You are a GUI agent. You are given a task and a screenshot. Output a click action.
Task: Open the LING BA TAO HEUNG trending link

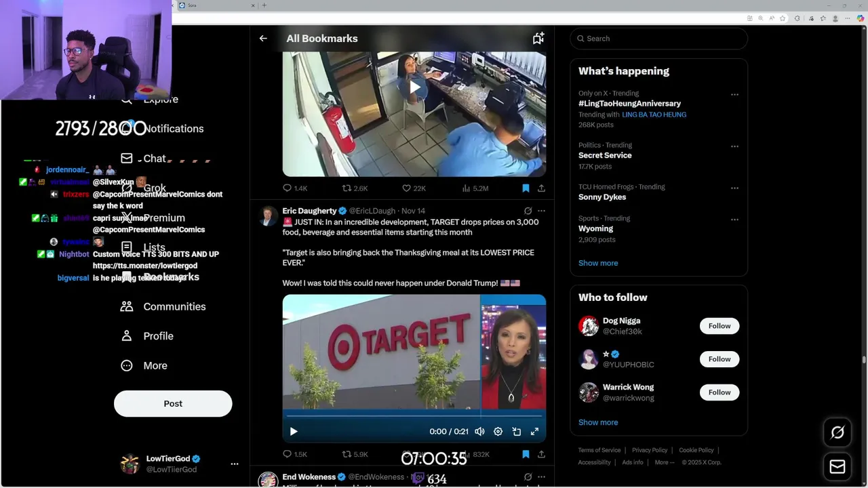[654, 115]
